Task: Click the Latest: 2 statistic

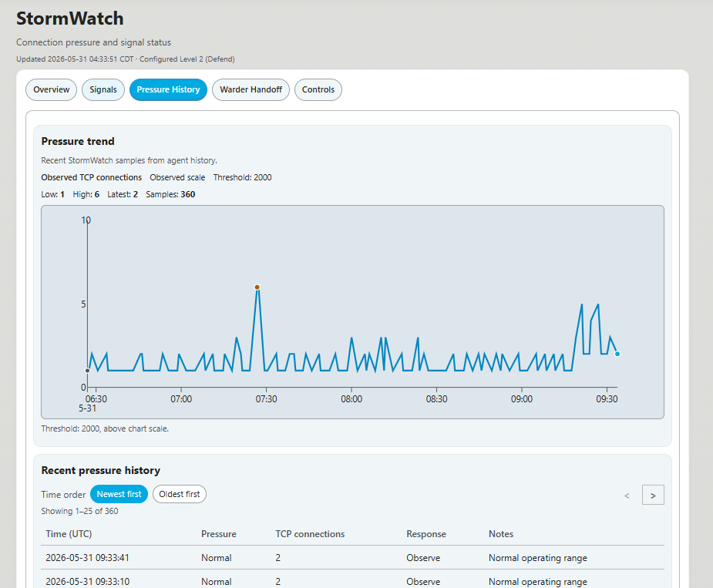Action: coord(123,194)
